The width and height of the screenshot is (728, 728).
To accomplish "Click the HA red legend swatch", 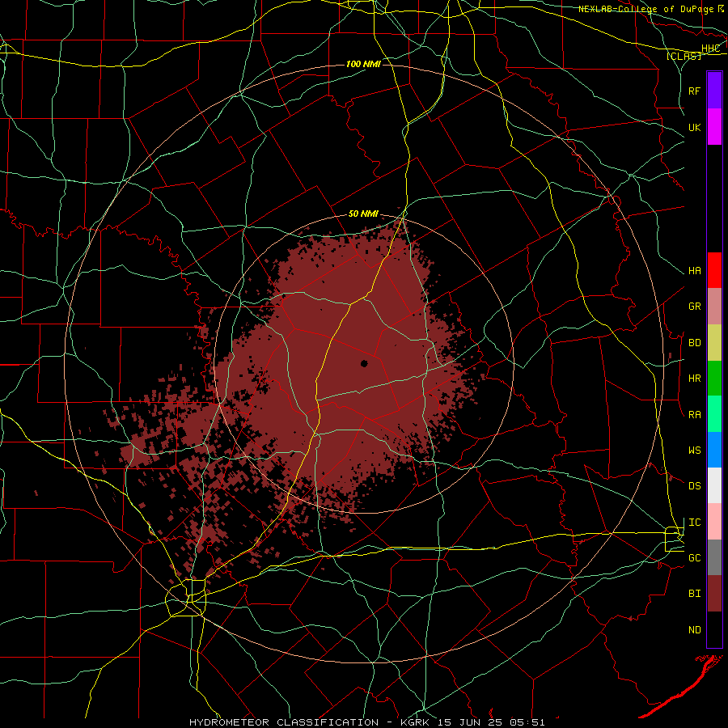I will [714, 270].
